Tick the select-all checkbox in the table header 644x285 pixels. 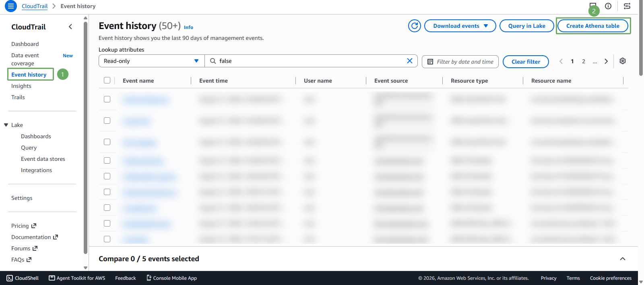click(107, 80)
